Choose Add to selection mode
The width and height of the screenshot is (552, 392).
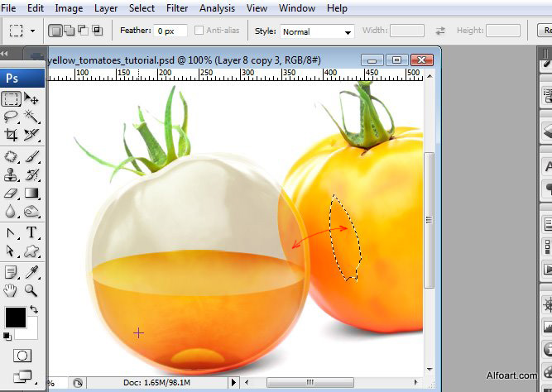(x=70, y=31)
